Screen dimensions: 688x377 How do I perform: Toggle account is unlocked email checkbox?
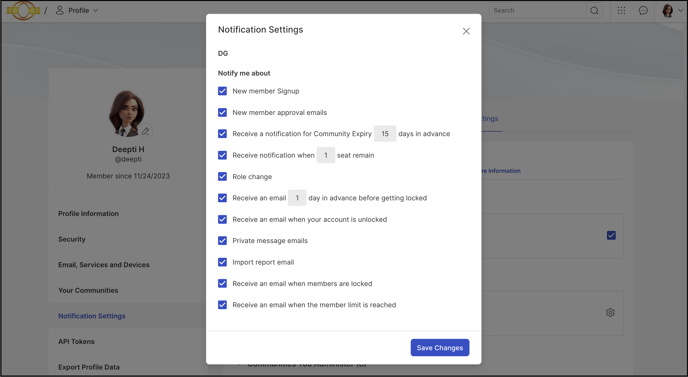tap(222, 219)
